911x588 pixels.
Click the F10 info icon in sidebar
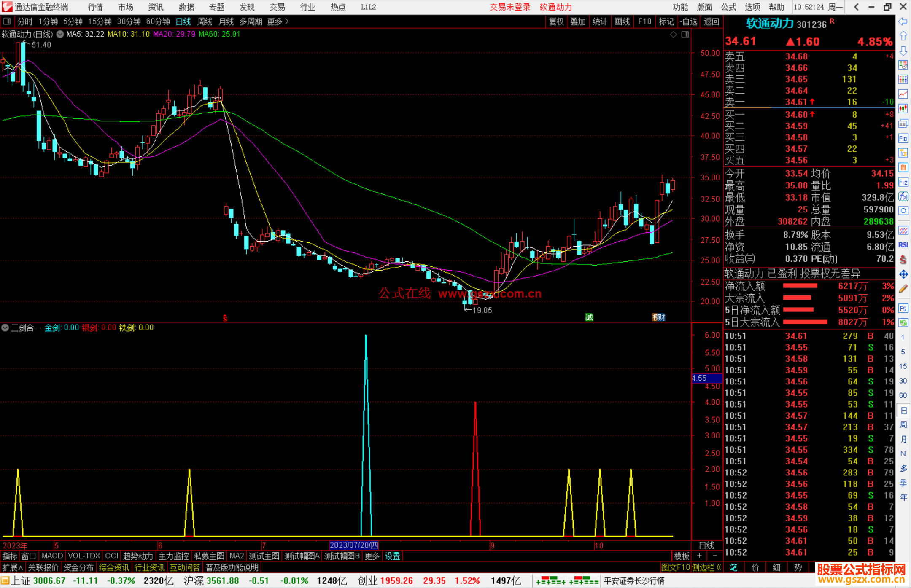(903, 138)
